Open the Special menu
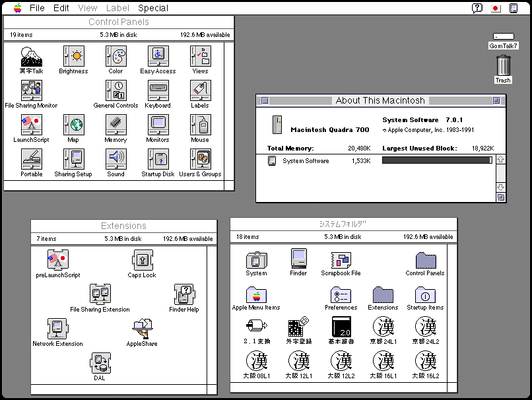Screen dimensions: 532x400 click(x=153, y=8)
